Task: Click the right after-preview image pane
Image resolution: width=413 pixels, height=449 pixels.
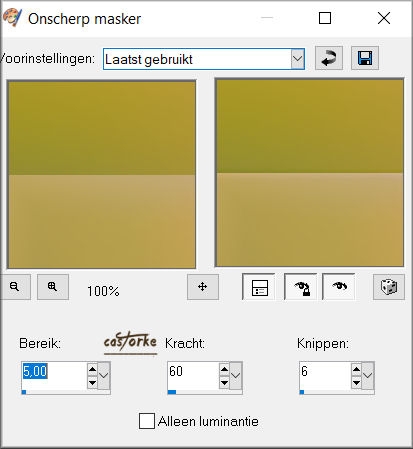Action: 309,173
